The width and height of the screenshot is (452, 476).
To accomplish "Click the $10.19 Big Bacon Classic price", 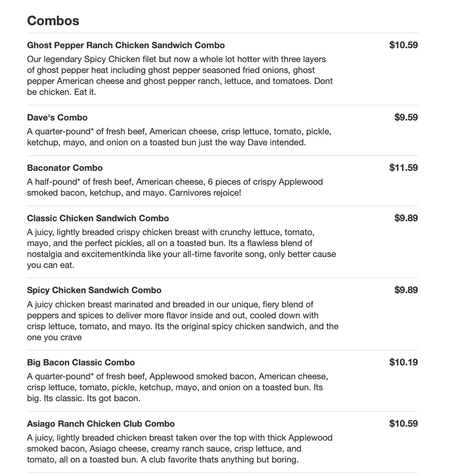I will tap(403, 362).
